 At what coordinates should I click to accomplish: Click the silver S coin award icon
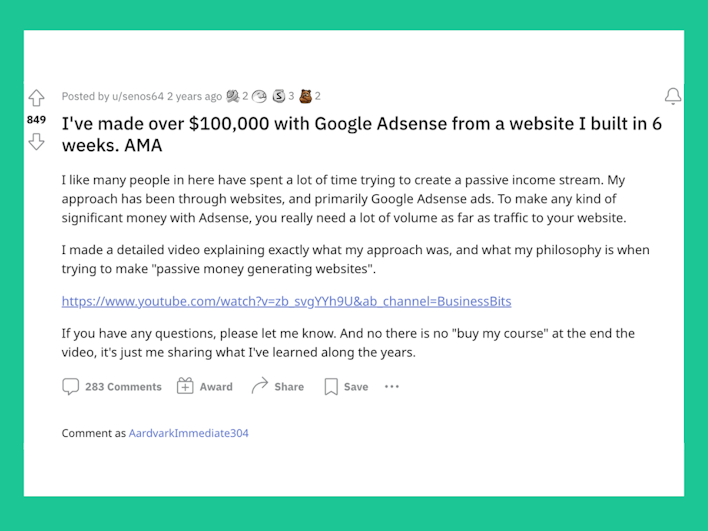click(279, 96)
